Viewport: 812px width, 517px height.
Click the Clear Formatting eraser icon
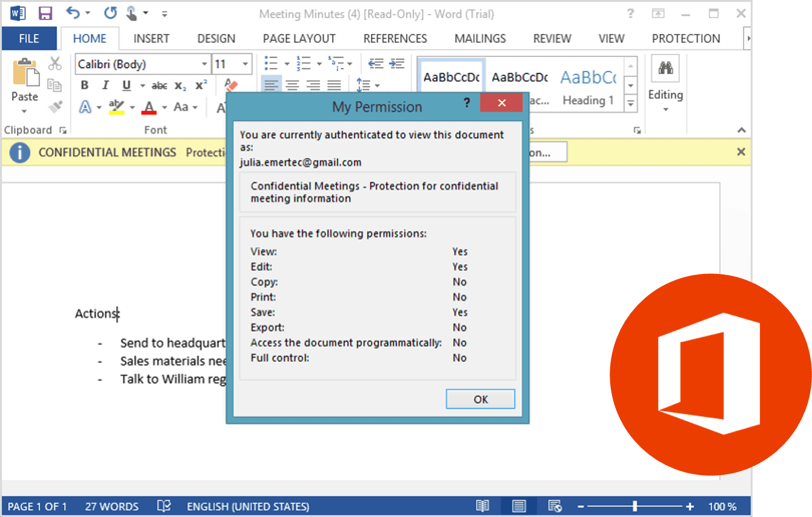pyautogui.click(x=231, y=84)
